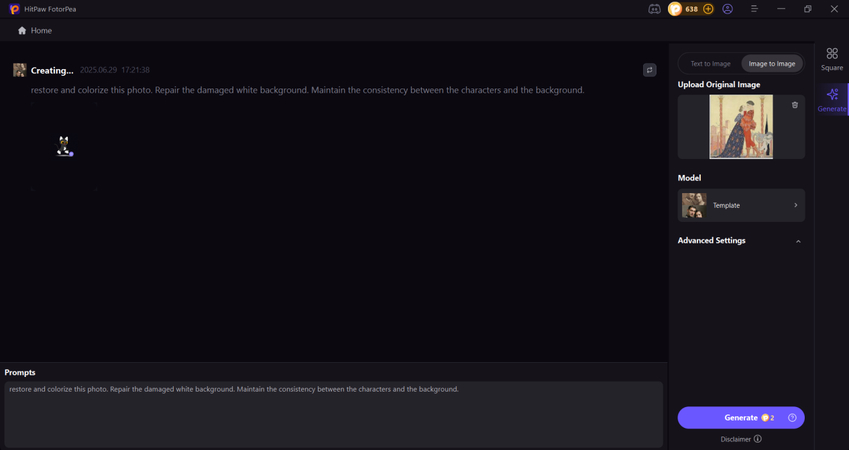Expand the Template chevron arrow

tap(795, 205)
